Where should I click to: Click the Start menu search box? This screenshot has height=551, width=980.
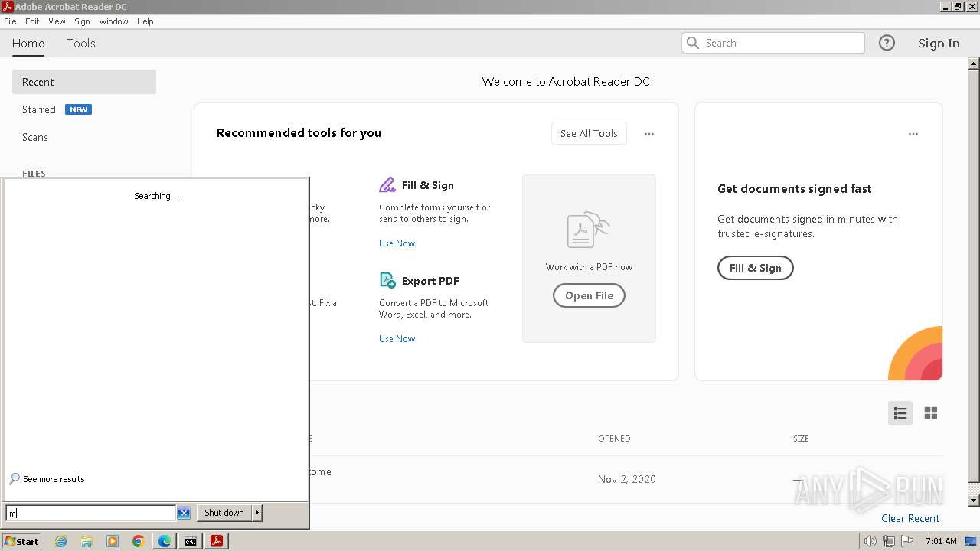[90, 513]
